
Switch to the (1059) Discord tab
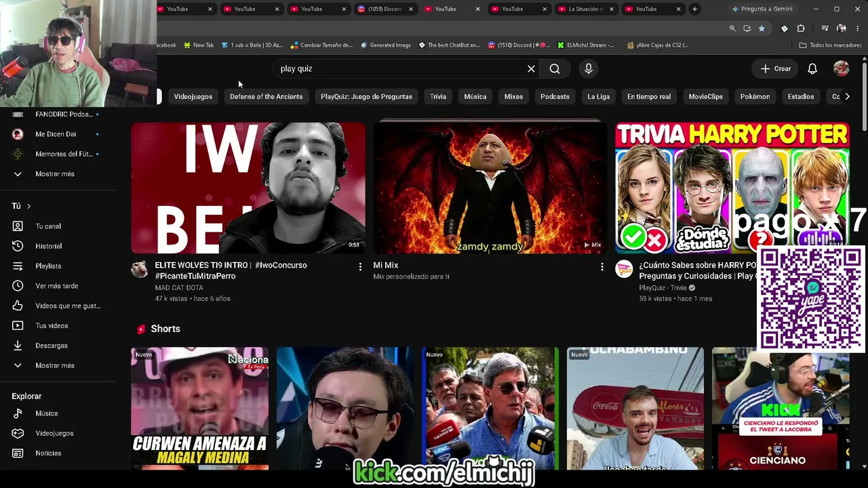pyautogui.click(x=384, y=9)
